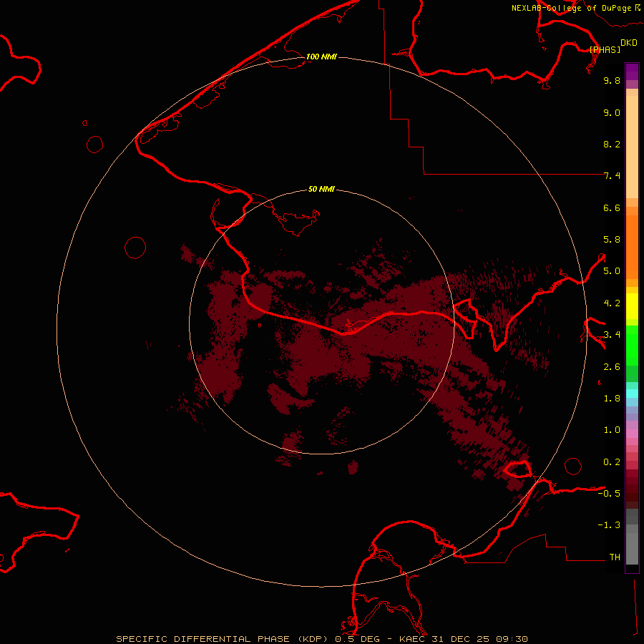The image size is (644, 644).
Task: Pick the purple segment atop the color bar
Action: (x=632, y=72)
